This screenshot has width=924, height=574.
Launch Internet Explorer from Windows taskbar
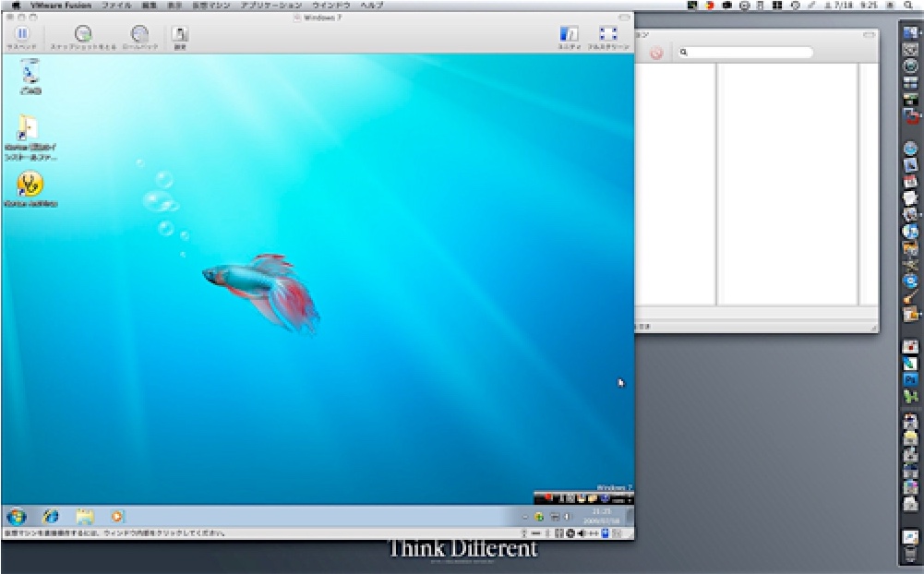click(52, 517)
